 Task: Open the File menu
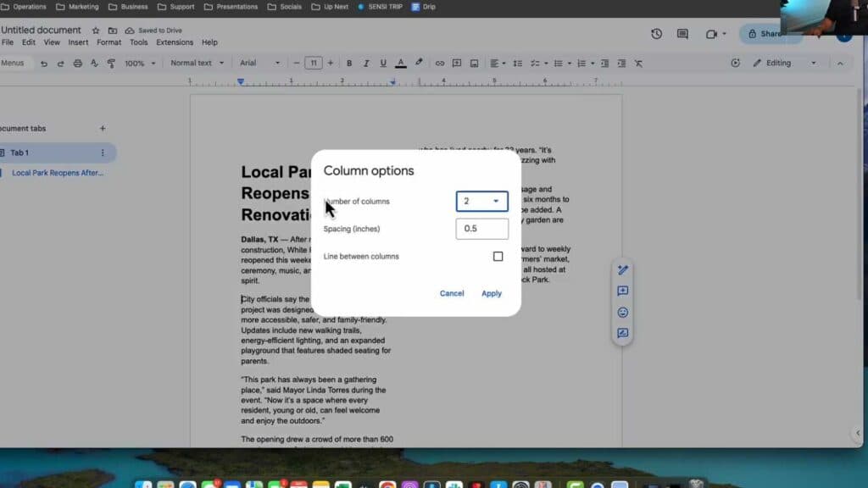(x=7, y=42)
